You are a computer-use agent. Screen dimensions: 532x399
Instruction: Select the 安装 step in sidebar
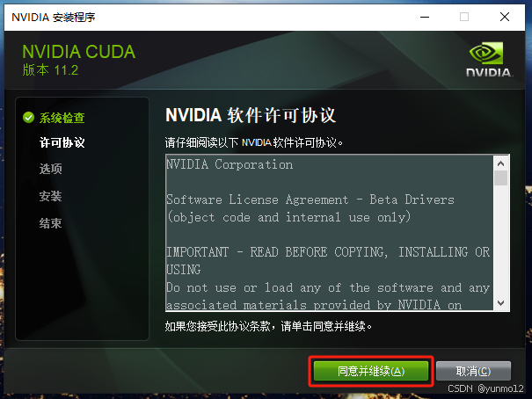50,196
